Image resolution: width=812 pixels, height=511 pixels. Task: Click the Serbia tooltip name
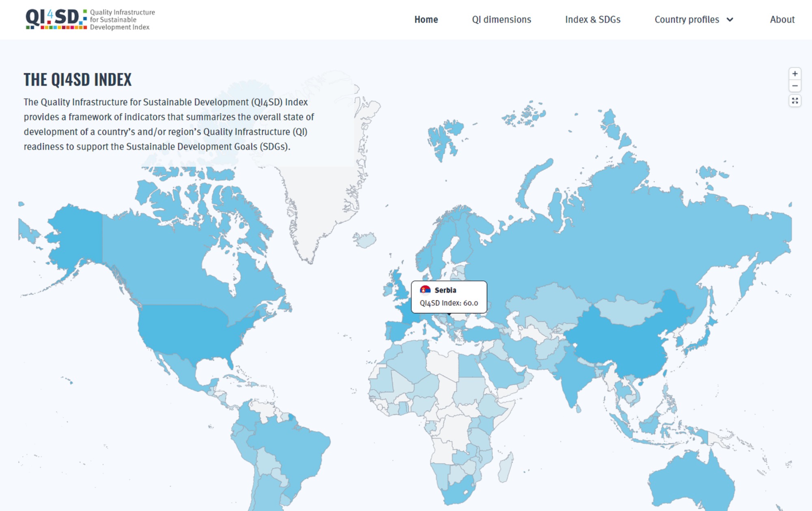point(445,290)
